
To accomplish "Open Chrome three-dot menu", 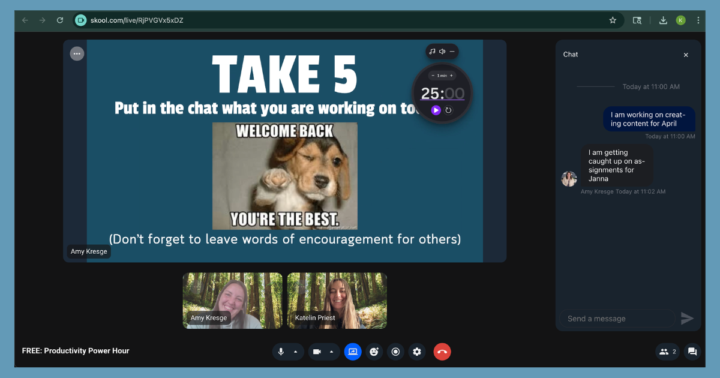I will [x=698, y=20].
